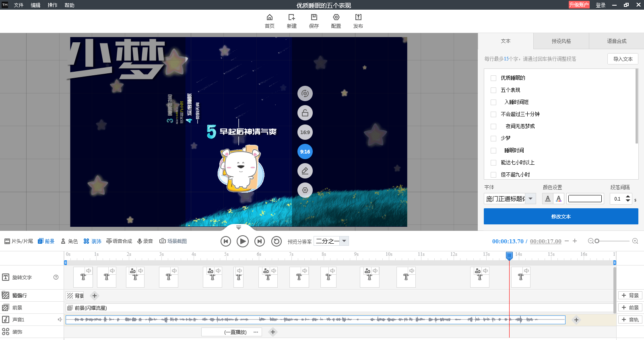Open the 文件 menu

(x=19, y=5)
